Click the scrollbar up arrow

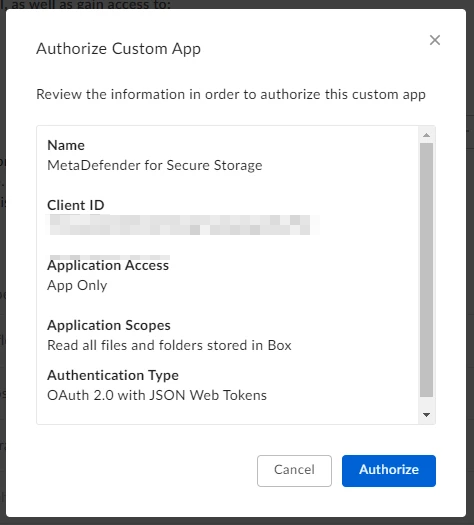point(426,135)
